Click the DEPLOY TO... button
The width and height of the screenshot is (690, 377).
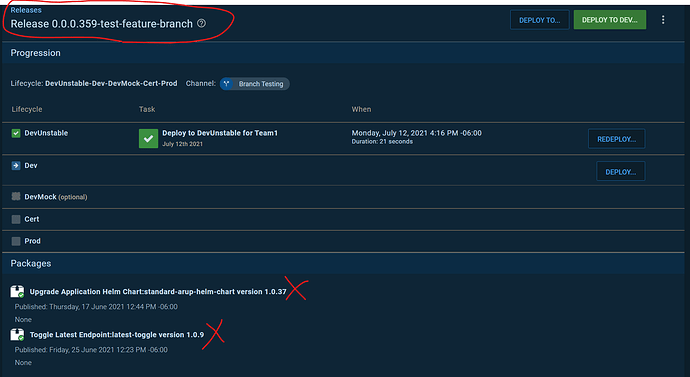point(540,20)
